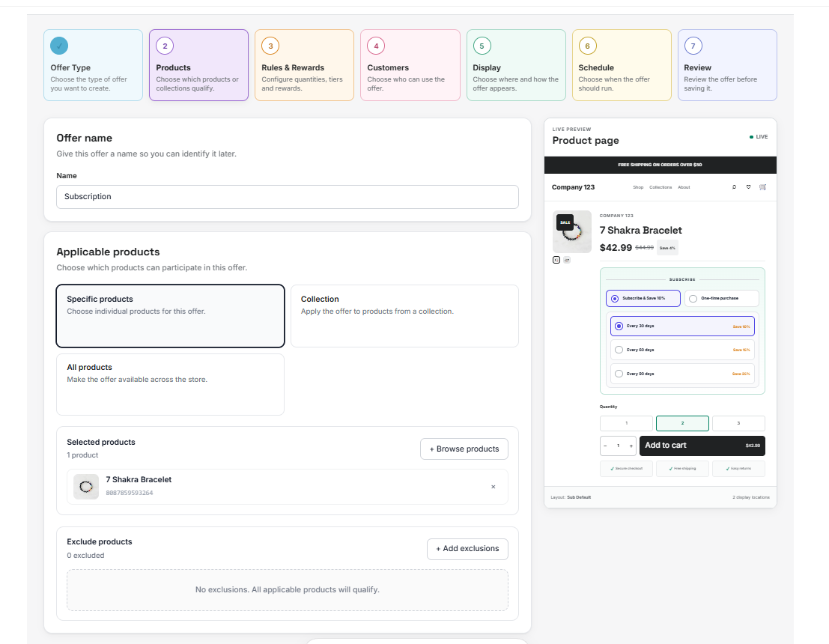The width and height of the screenshot is (829, 644).
Task: Click the Browse products button
Action: pos(464,449)
